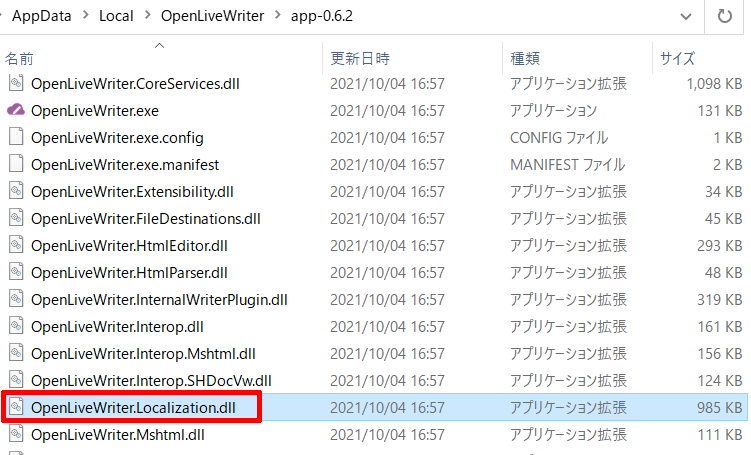The width and height of the screenshot is (751, 455).
Task: Click the purple OpenLiveWriter.exe application icon
Action: point(16,110)
